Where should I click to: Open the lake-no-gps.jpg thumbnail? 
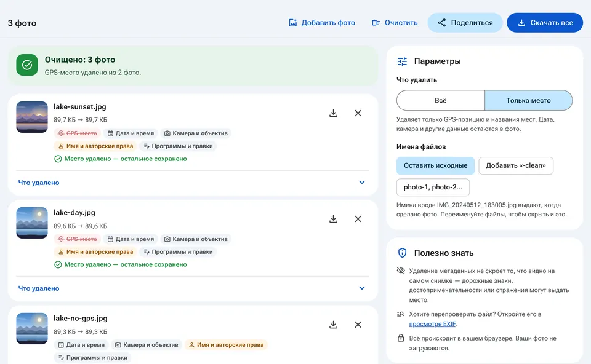(x=32, y=328)
